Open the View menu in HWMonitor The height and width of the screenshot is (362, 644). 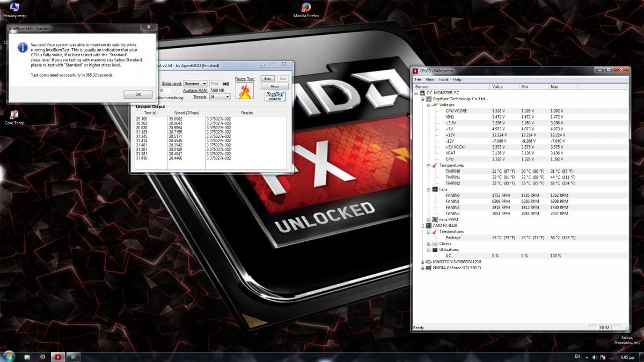430,79
